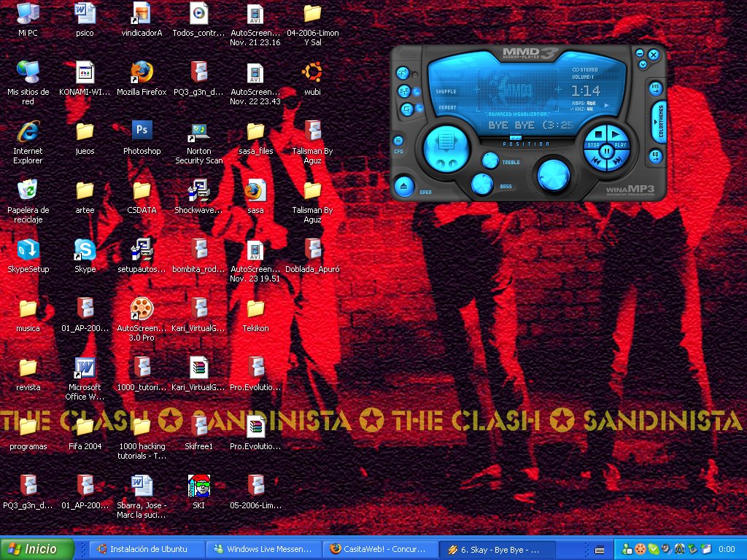Select the Papelera de reciclaje icon
747x560 pixels.
28,201
